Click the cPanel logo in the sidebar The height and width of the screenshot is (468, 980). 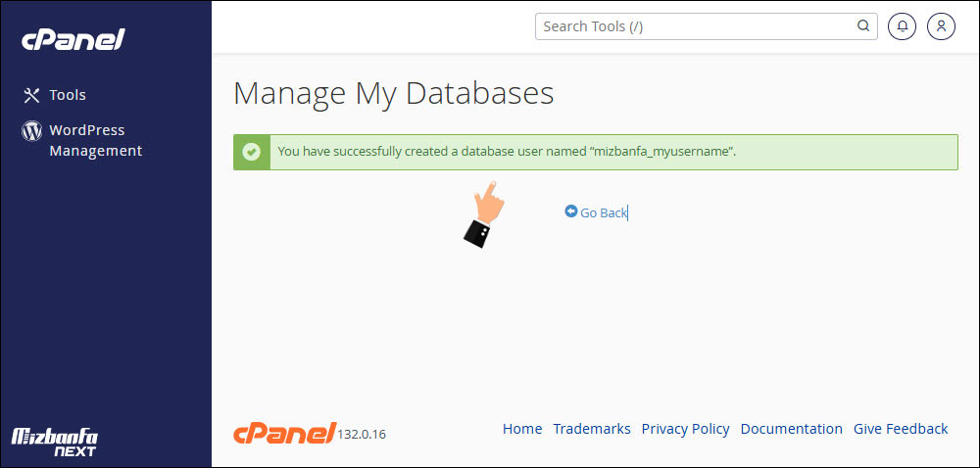[73, 39]
